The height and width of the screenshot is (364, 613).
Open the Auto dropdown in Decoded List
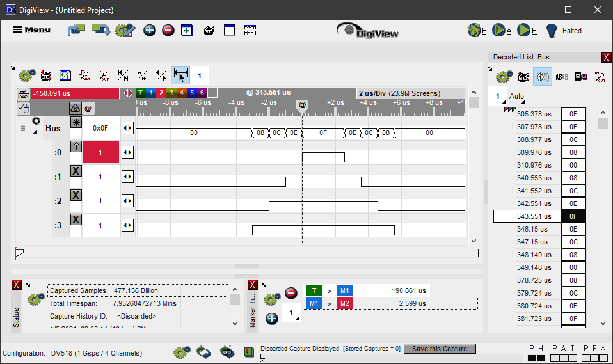tap(516, 97)
